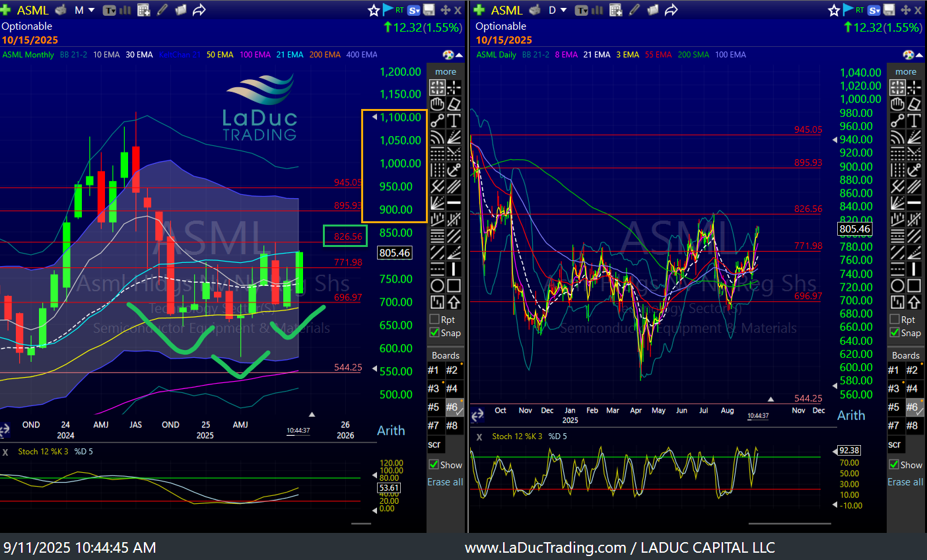Screen dimensions: 927x560
Task: Select the anchor tool in right chart palette
Action: [914, 170]
